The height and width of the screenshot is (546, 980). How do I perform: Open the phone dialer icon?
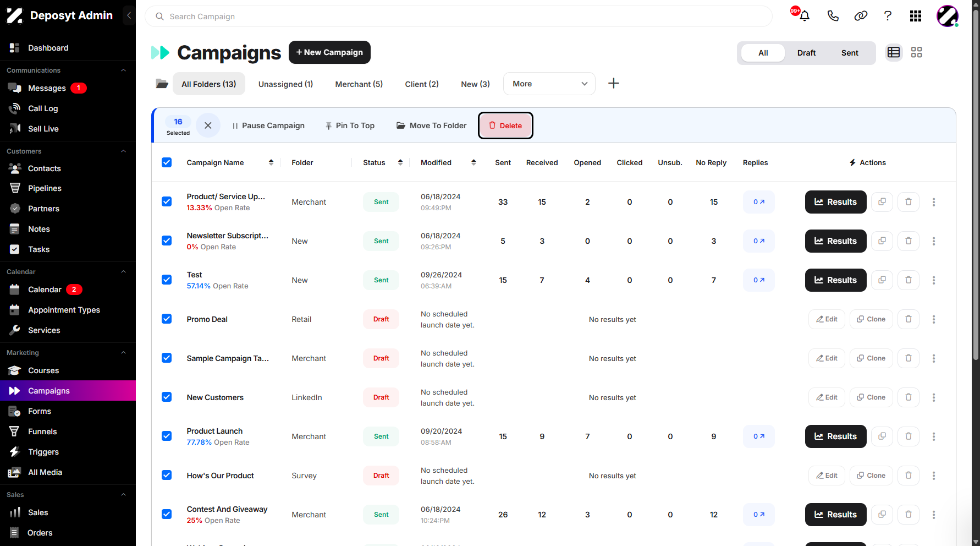tap(833, 16)
